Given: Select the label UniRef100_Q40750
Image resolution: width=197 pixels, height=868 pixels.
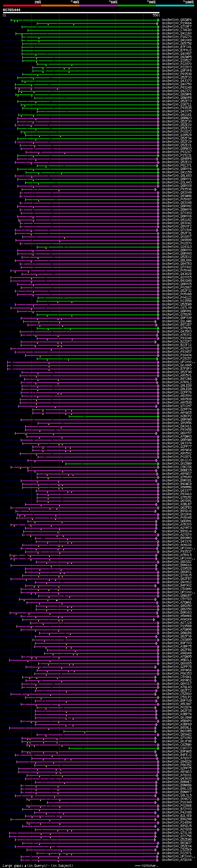Looking at the screenshot, I should [x=177, y=84].
